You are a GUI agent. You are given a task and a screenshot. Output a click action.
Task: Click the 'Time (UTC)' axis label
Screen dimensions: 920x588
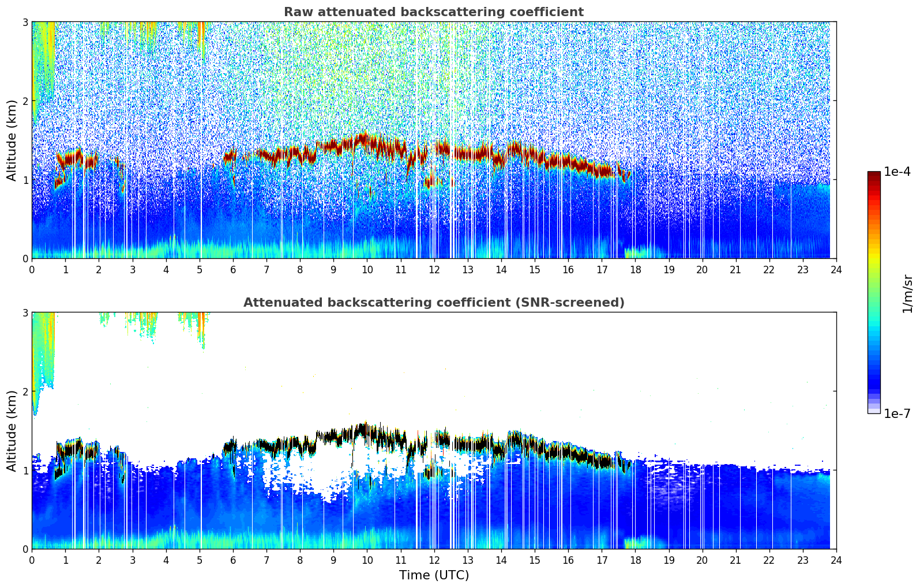click(x=434, y=575)
